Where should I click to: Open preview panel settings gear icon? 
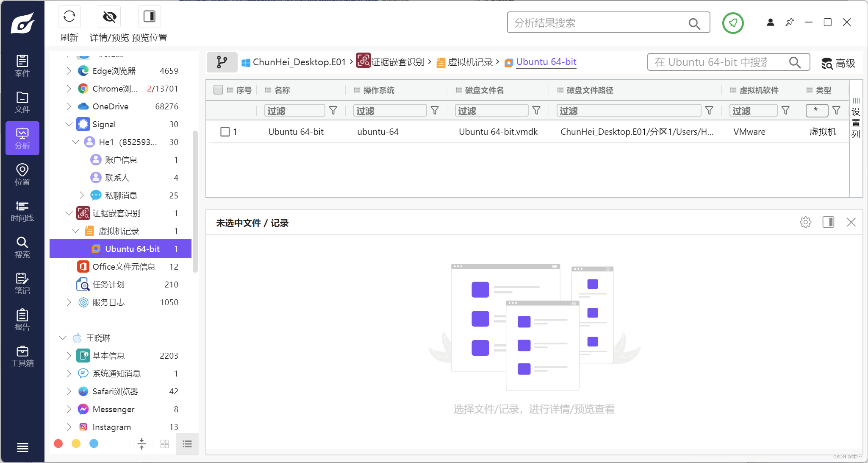tap(805, 222)
